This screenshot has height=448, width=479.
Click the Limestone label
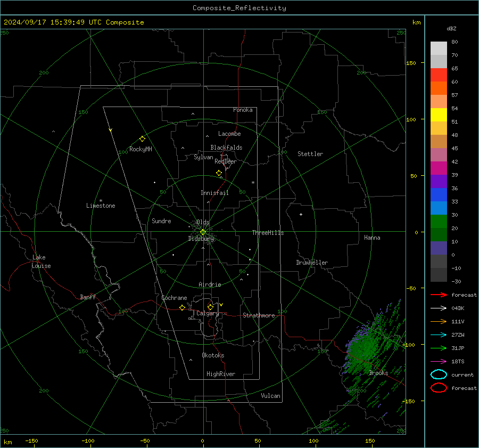(101, 206)
